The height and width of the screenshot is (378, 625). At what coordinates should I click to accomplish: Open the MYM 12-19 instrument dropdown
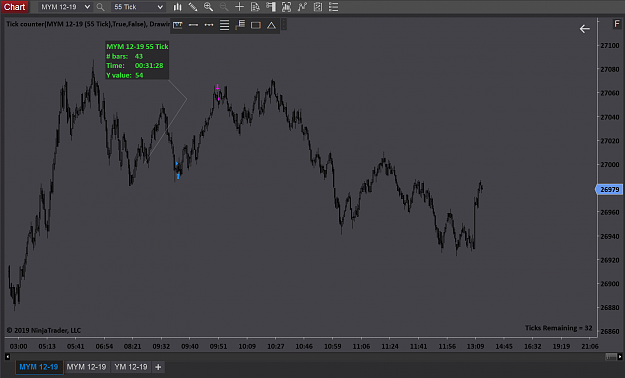point(66,7)
